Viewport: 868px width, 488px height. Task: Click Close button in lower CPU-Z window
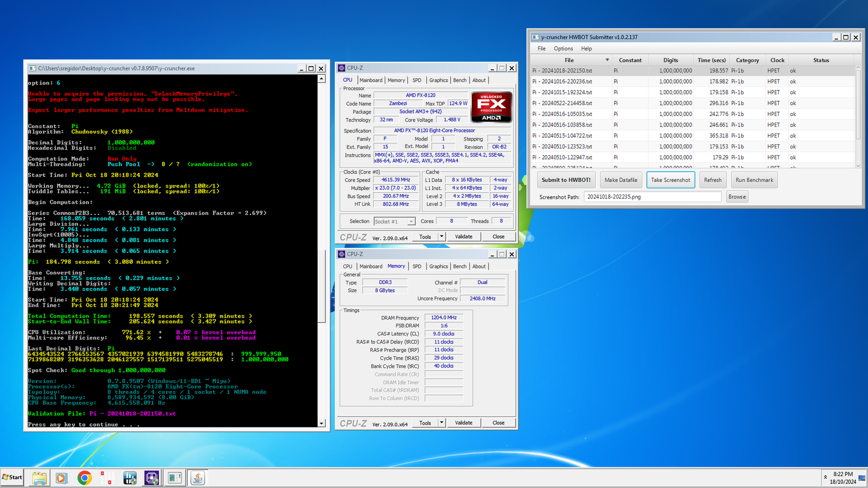(x=498, y=423)
